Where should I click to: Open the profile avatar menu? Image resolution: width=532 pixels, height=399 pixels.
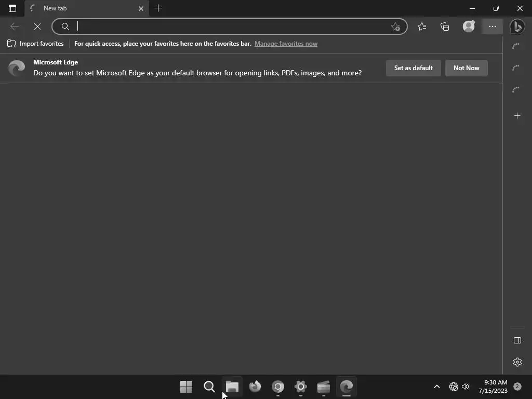coord(469,26)
